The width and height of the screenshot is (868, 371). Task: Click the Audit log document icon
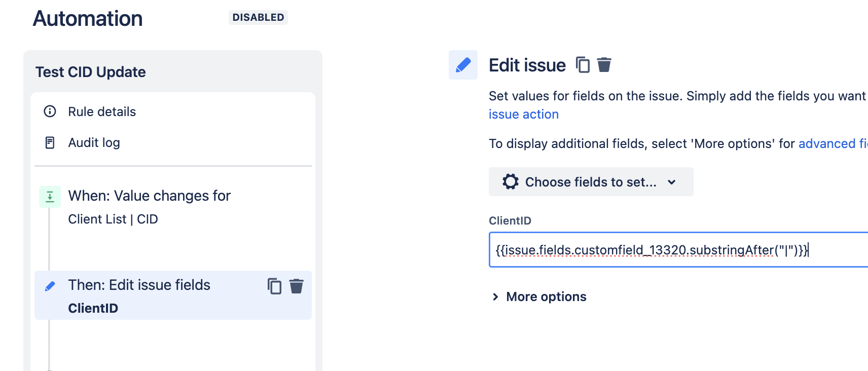(50, 143)
